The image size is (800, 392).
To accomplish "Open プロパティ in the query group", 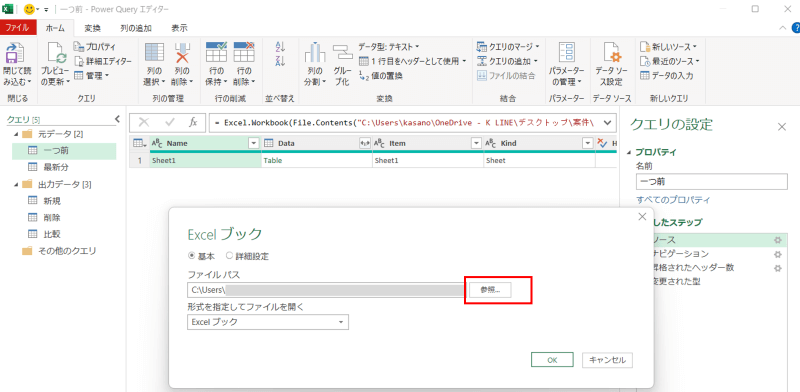I will tap(95, 47).
